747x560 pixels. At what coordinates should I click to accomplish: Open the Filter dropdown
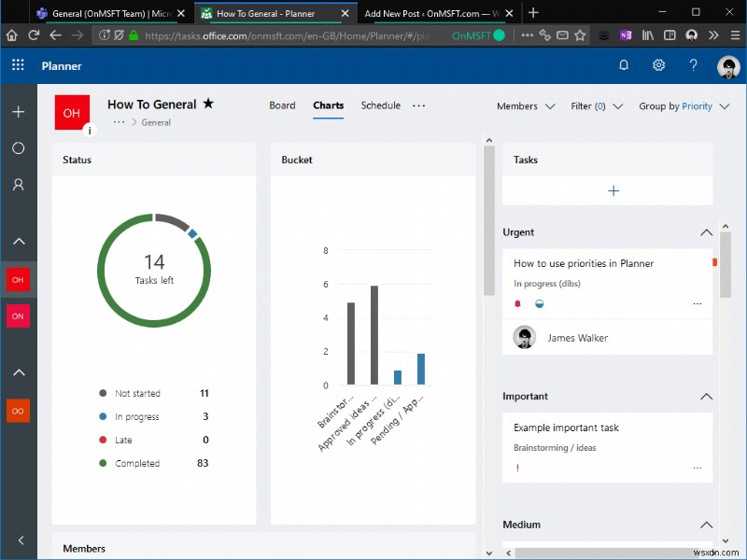(x=596, y=106)
